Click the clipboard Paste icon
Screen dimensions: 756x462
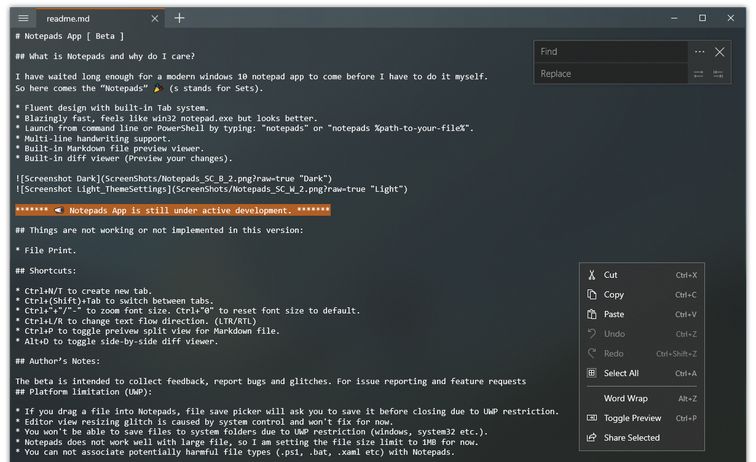point(592,314)
